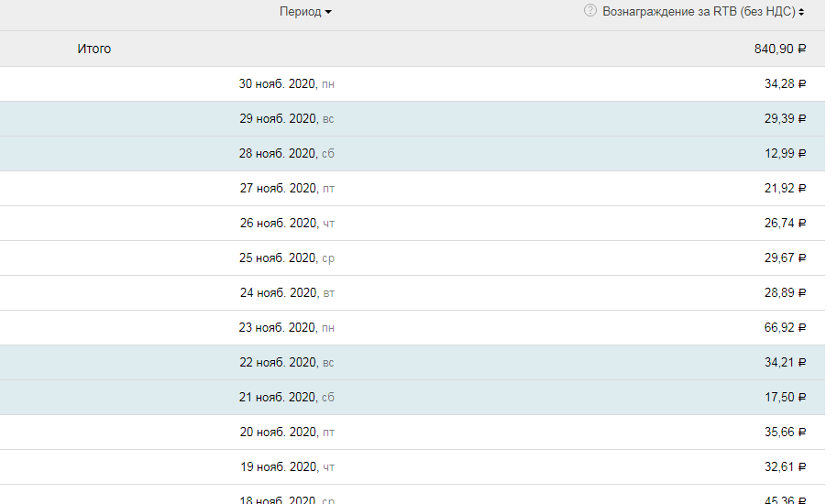
Task: Select the value 34,28 ₽
Action: point(785,83)
